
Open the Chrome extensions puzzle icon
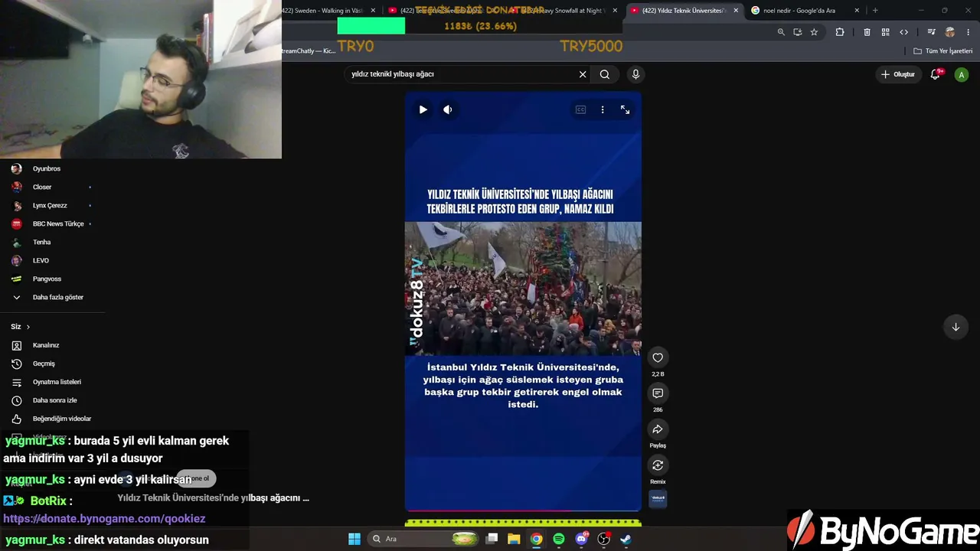point(840,32)
